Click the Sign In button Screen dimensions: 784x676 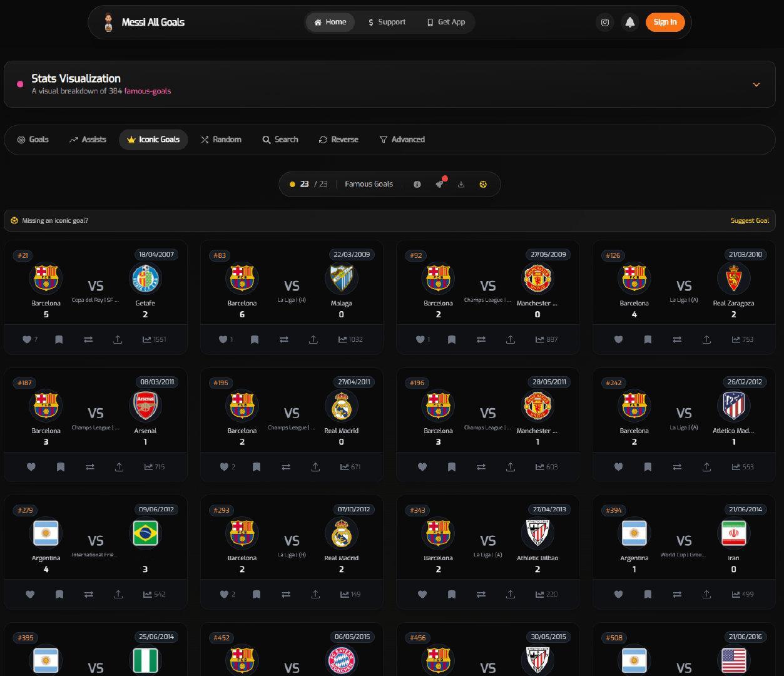[x=665, y=22]
